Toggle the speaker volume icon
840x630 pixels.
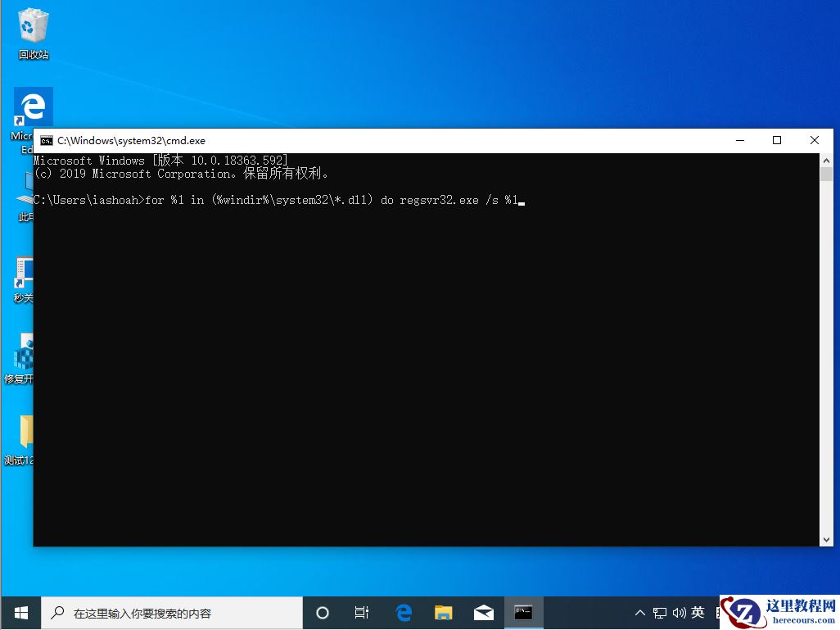pos(680,612)
